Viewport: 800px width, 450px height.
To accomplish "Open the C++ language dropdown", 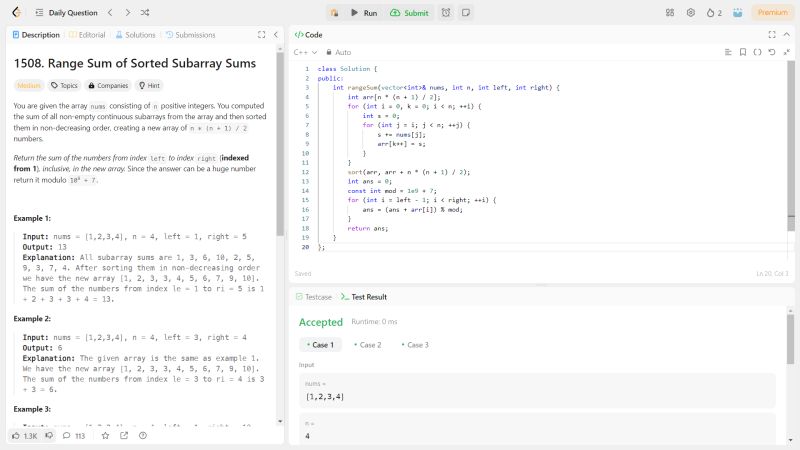I will coord(305,52).
